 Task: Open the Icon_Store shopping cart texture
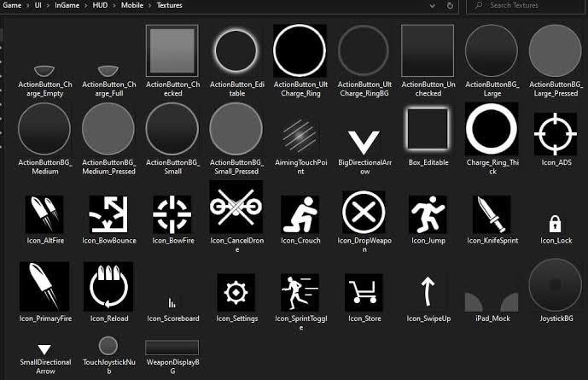click(x=364, y=293)
